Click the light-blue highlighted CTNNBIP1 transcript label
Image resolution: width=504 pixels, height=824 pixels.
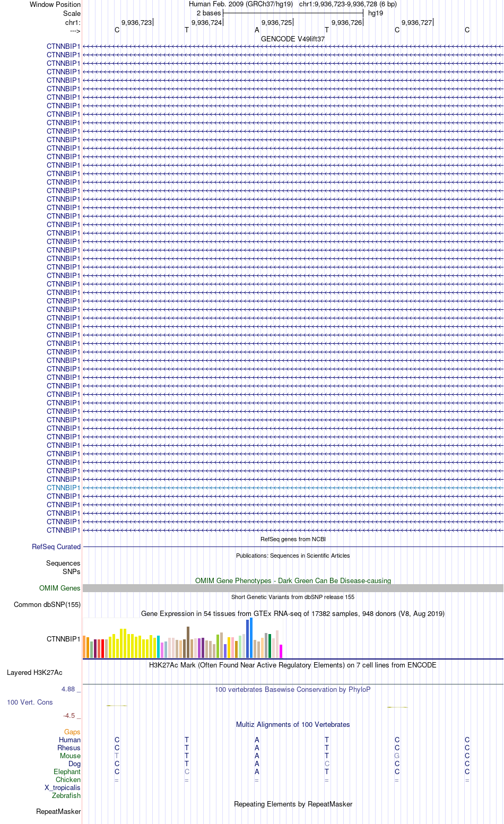[x=63, y=488]
